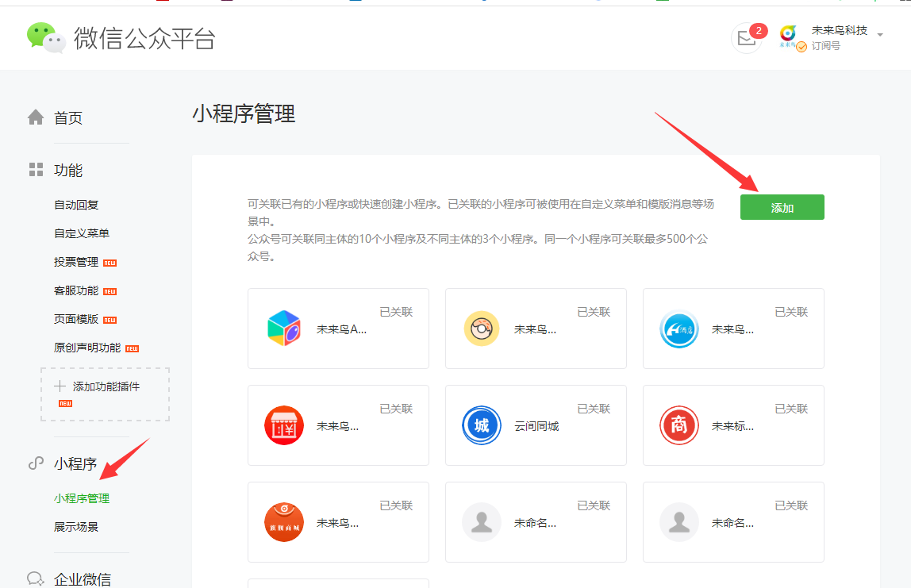Click the 小程序管理 page title
The height and width of the screenshot is (588, 911).
(244, 113)
